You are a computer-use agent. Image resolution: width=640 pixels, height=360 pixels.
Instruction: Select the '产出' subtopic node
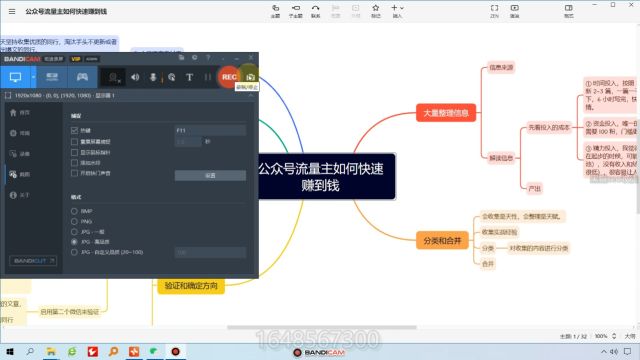pyautogui.click(x=534, y=189)
